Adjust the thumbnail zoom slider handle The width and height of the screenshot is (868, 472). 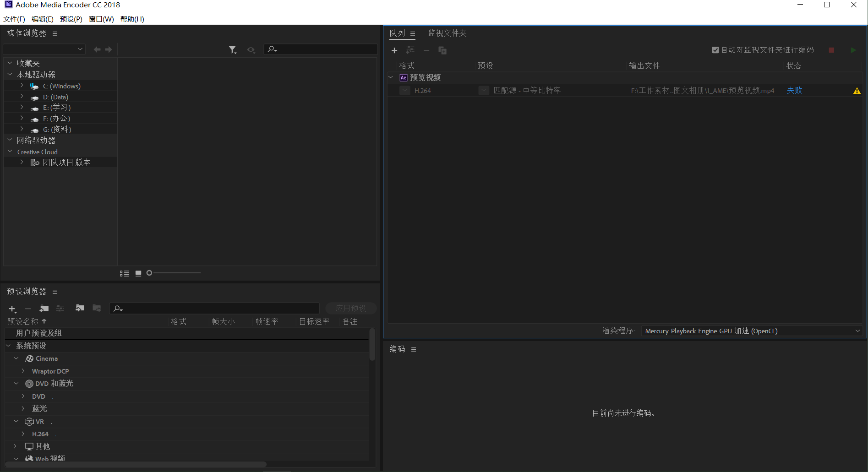(149, 273)
